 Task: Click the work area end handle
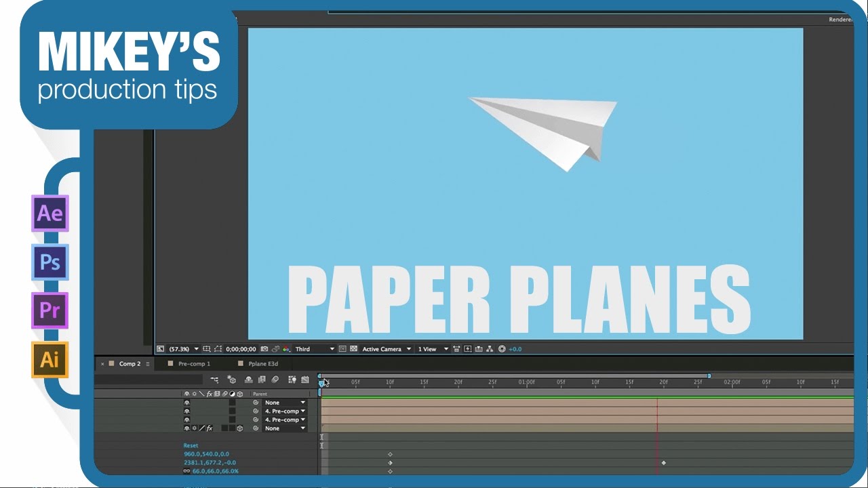coord(709,375)
